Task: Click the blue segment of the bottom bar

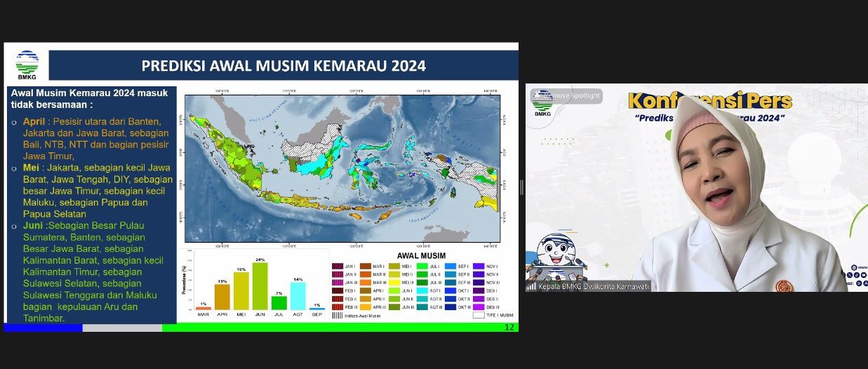Action: pos(43,328)
